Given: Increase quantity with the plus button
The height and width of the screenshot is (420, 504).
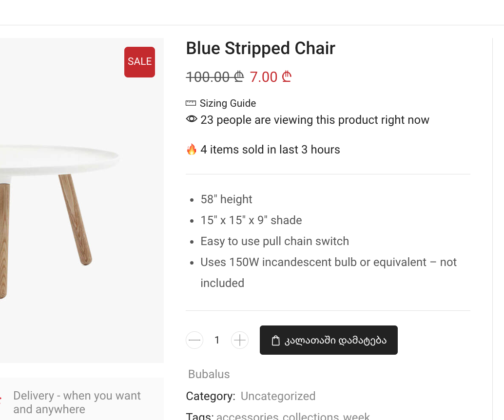Looking at the screenshot, I should (x=240, y=340).
